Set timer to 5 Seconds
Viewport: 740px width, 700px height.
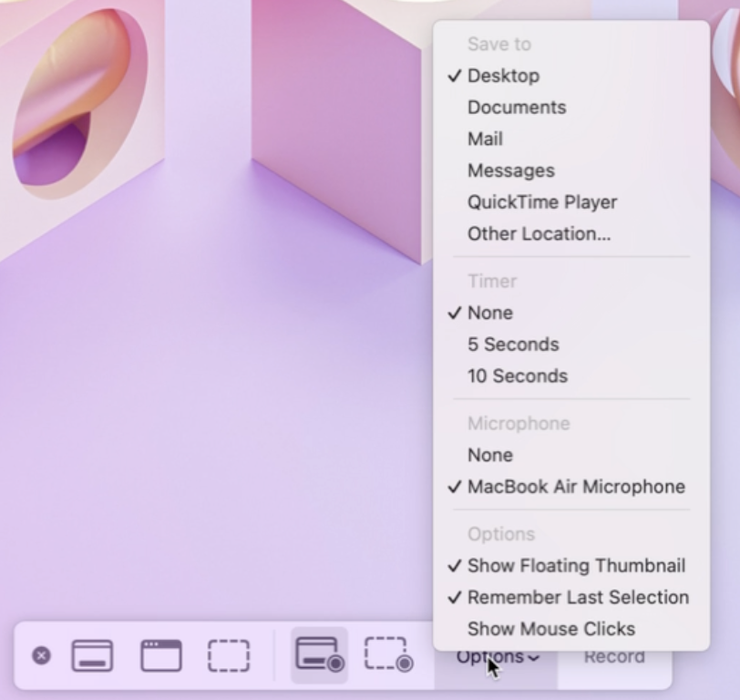[x=512, y=345]
